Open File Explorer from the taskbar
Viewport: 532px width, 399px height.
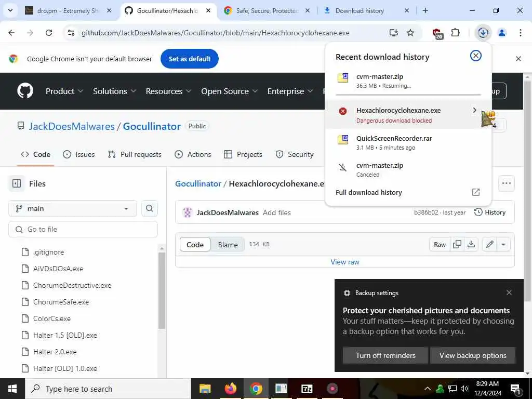[x=205, y=389]
